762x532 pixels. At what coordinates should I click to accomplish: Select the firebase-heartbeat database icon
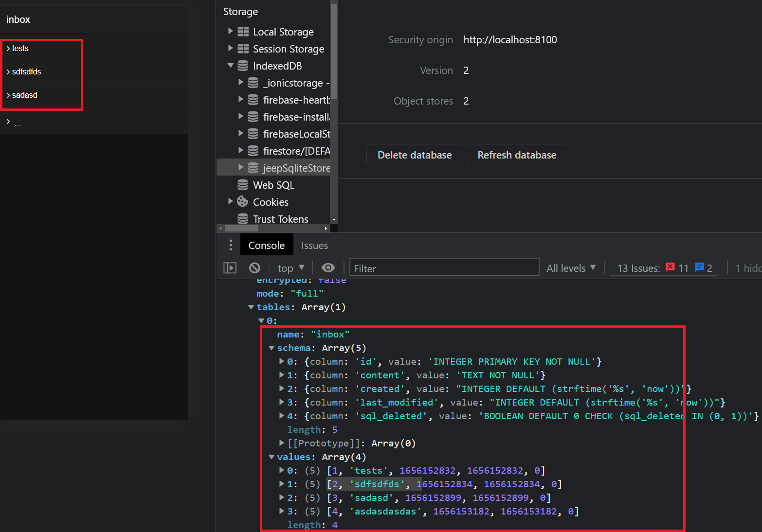coord(253,100)
